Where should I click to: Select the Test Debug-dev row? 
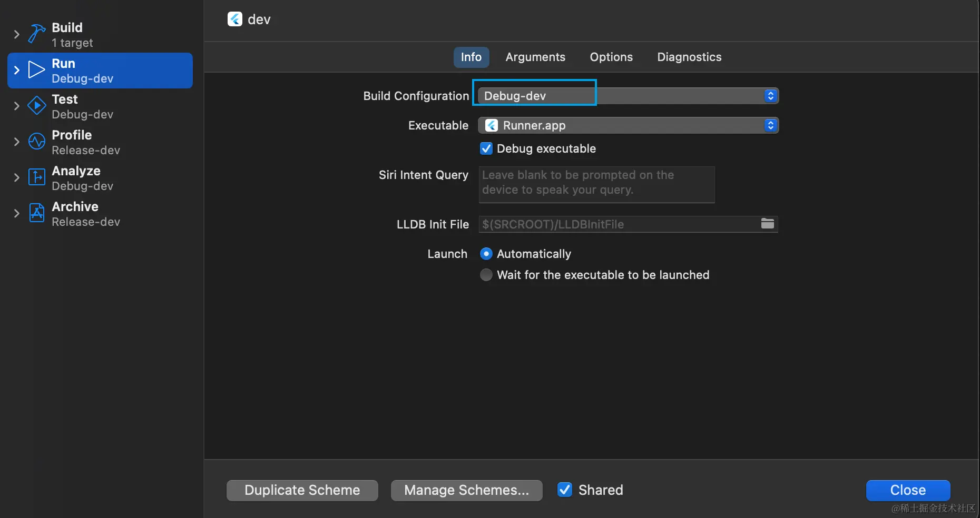pos(100,106)
